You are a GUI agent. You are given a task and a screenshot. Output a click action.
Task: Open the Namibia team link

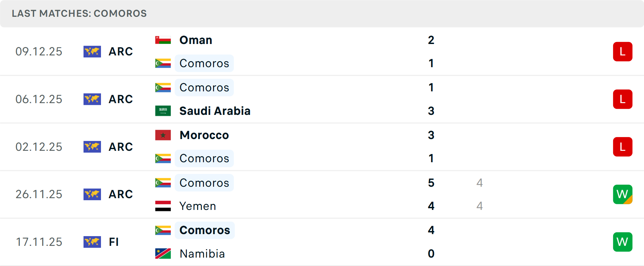coord(202,254)
